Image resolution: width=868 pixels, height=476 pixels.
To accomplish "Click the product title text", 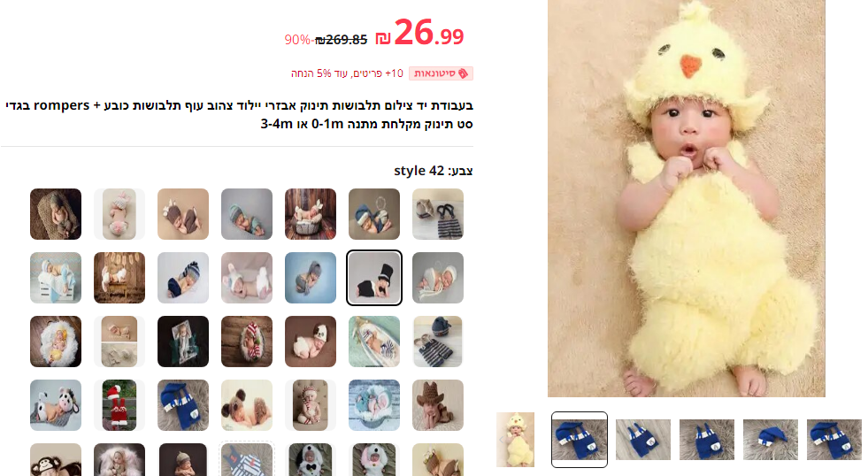I will (x=239, y=114).
